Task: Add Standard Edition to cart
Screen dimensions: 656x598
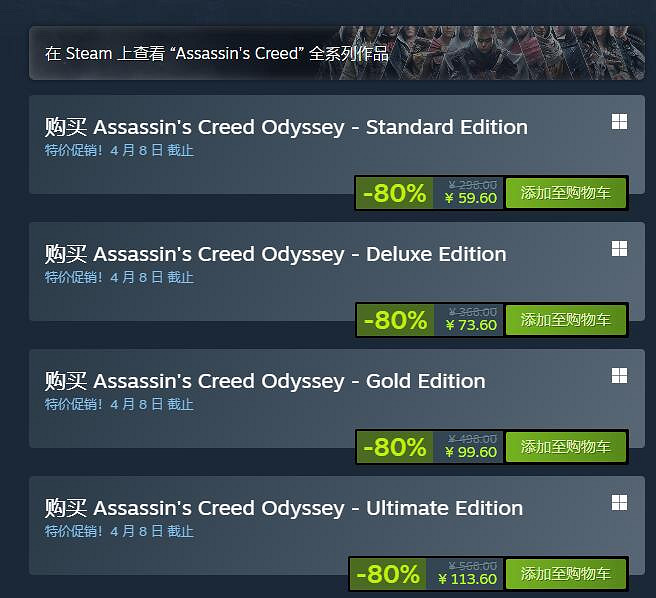Action: pyautogui.click(x=565, y=193)
